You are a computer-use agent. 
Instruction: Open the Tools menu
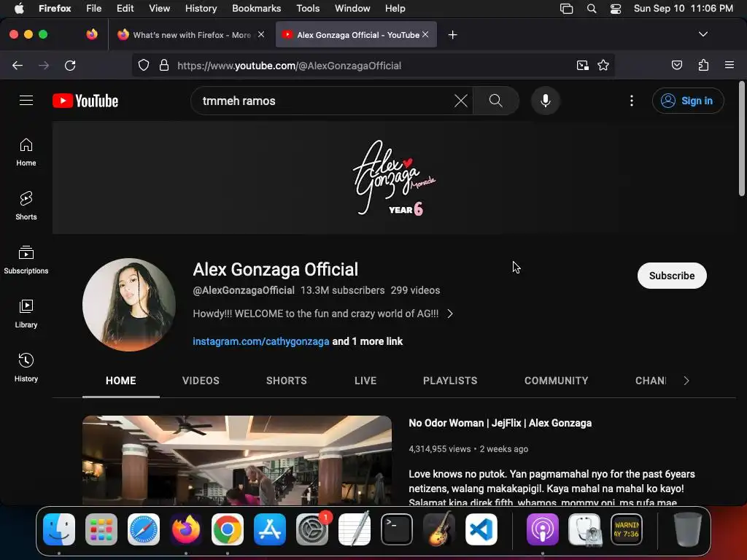[x=308, y=9]
